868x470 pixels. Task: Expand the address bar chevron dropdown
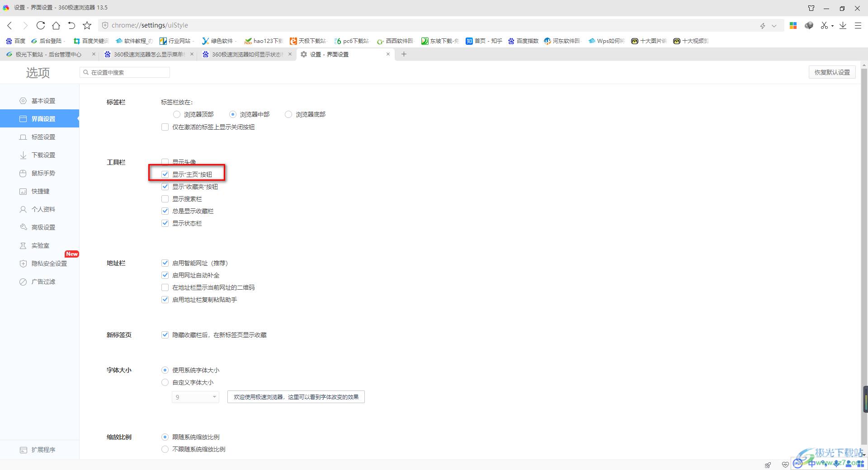coord(774,26)
